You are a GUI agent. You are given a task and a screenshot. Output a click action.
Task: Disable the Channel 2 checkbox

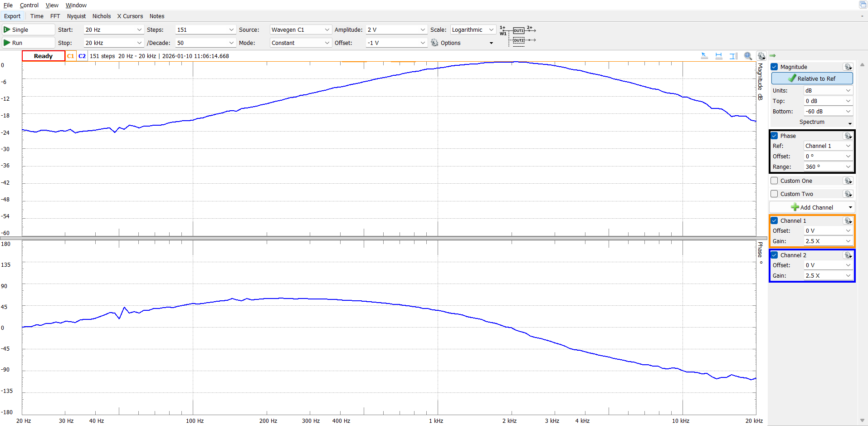(775, 255)
